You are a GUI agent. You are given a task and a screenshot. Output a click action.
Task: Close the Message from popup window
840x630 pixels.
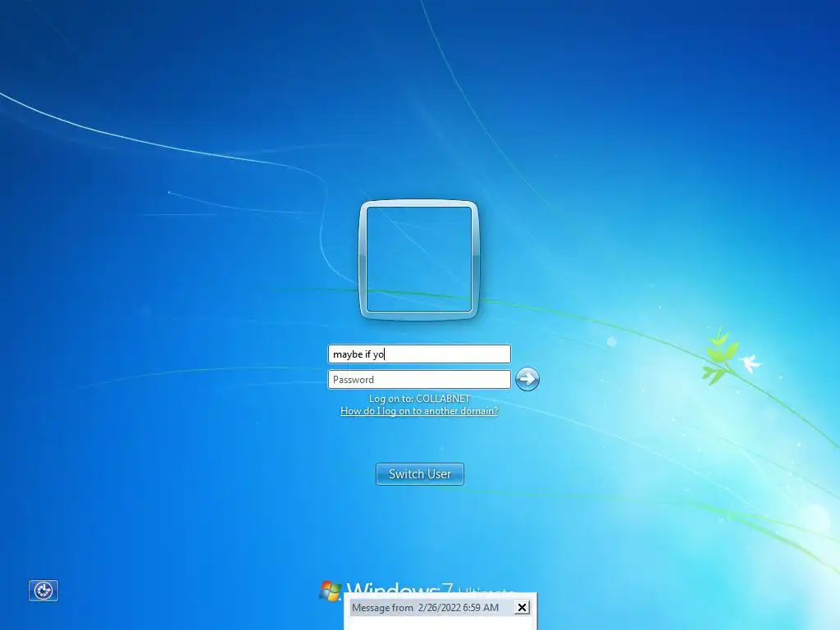(x=522, y=608)
